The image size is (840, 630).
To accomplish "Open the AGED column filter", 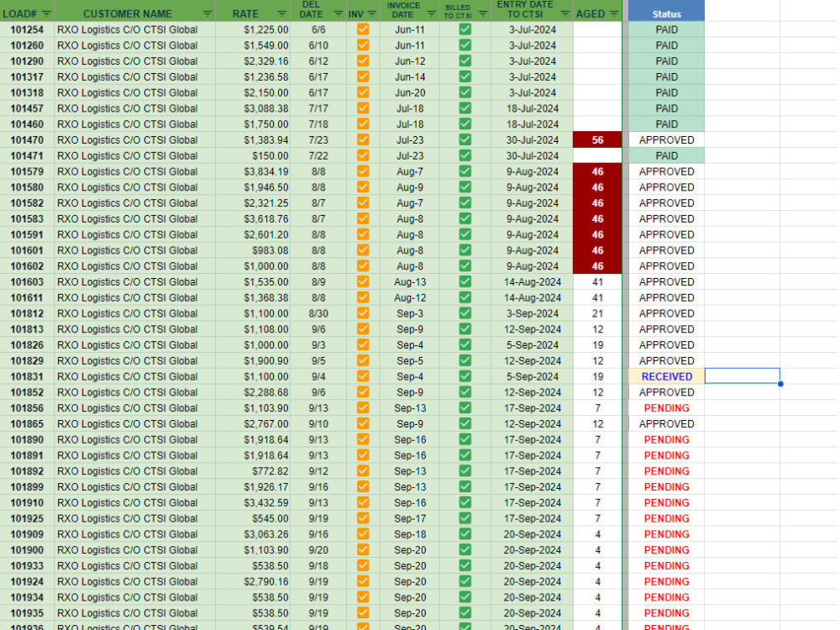I will pyautogui.click(x=614, y=14).
